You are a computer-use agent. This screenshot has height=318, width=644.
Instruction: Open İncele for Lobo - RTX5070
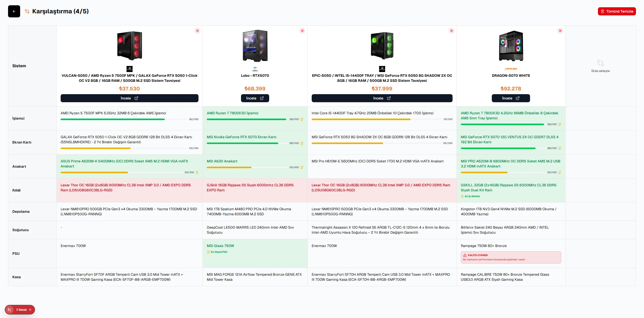coord(255,98)
